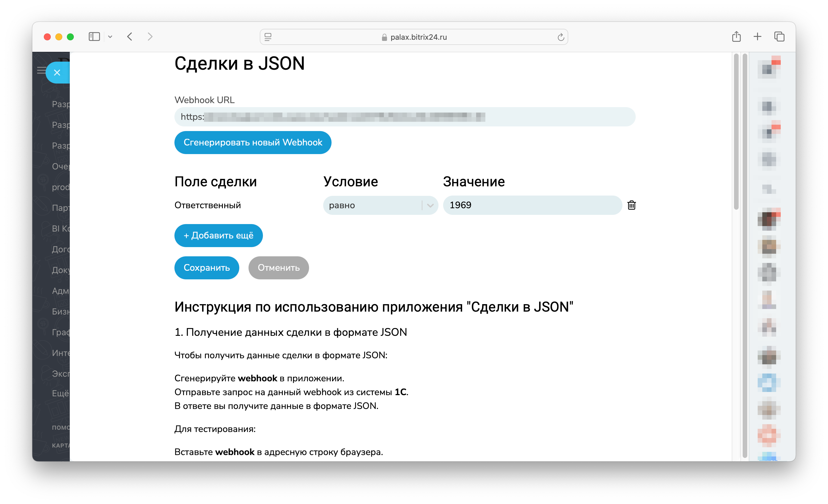The image size is (828, 504).
Task: Show tab overview icon
Action: (779, 37)
